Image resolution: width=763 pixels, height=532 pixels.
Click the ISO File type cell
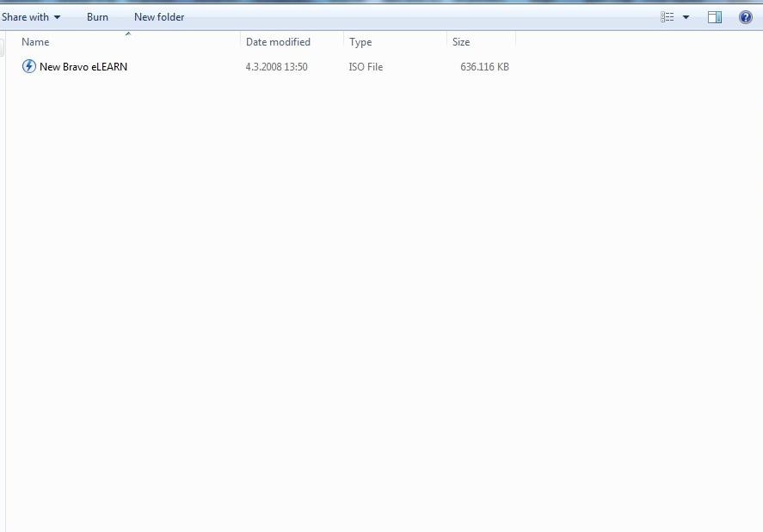click(x=366, y=67)
